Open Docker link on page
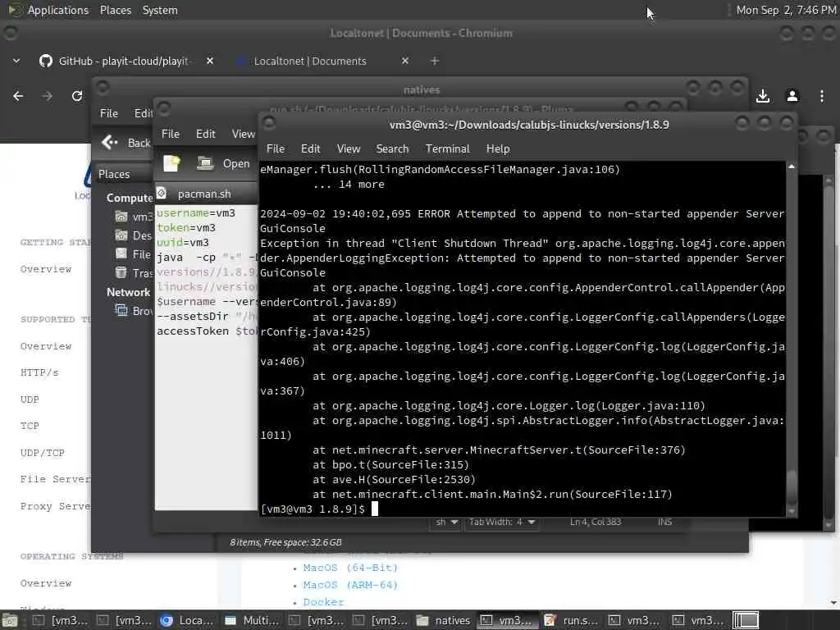 click(x=323, y=602)
